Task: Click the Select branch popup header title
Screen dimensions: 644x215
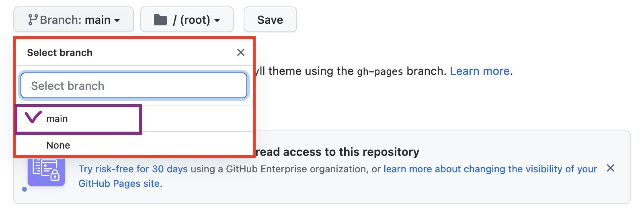Action: tap(59, 53)
